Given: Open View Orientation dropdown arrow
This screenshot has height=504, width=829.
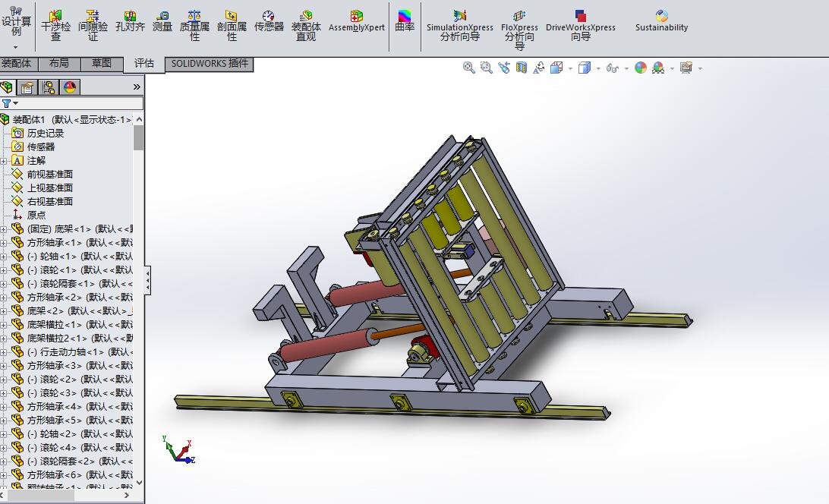Looking at the screenshot, I should point(570,68).
